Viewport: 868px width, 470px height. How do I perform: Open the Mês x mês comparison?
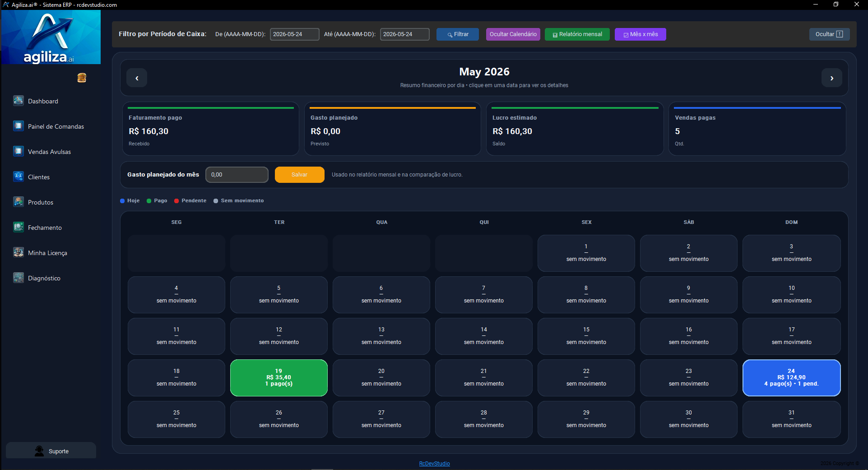coord(641,34)
